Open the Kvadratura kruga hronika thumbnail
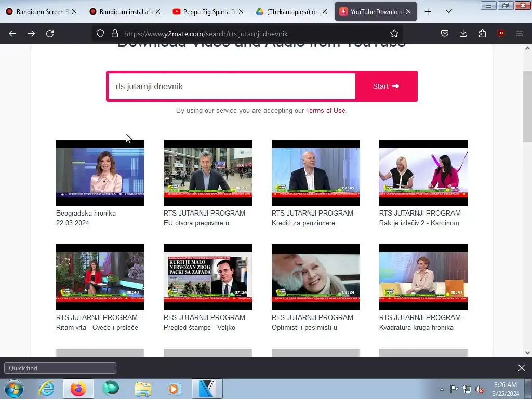Screen dimensions: 532x399 coord(423,277)
